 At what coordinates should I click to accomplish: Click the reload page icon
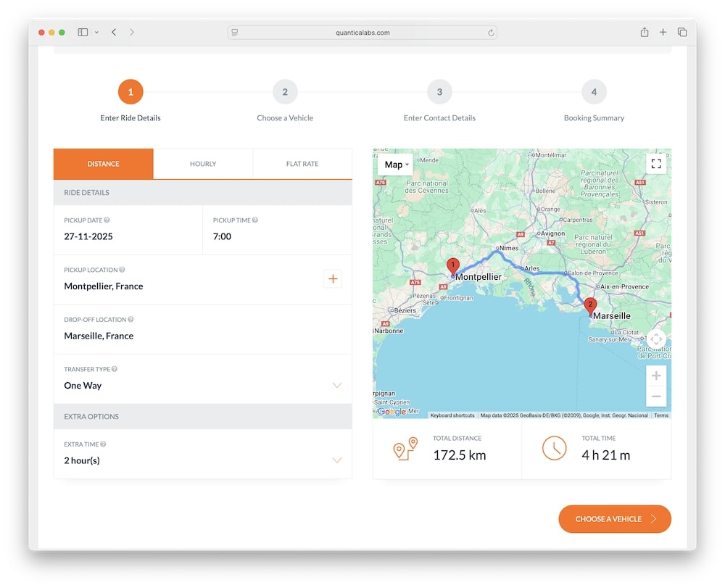click(491, 33)
